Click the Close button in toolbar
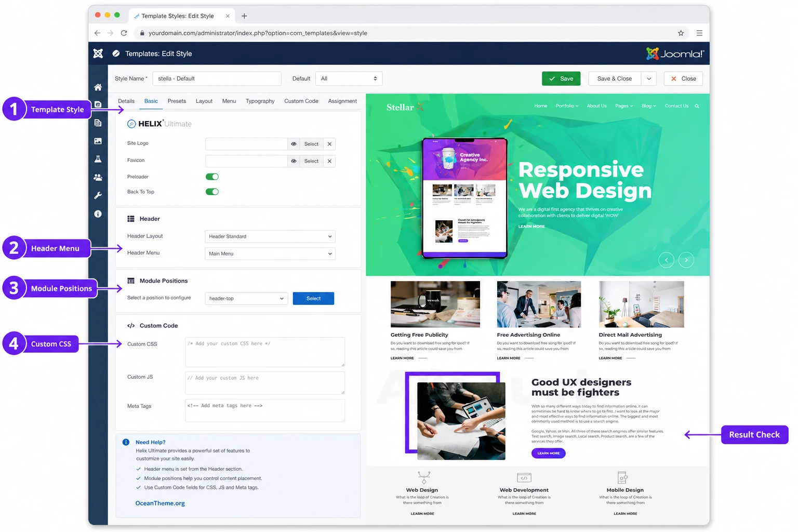This screenshot has height=532, width=798. coord(683,78)
